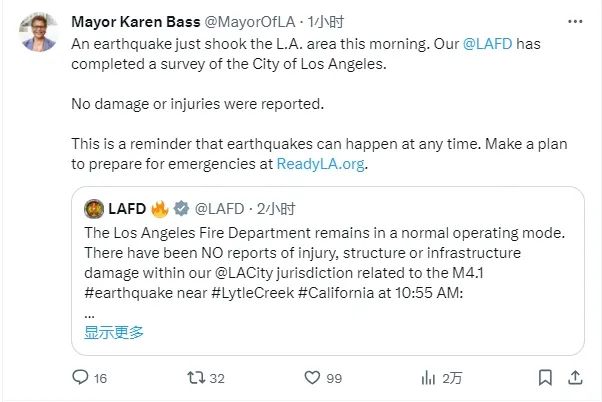Click the verified badge beside LAFD
The image size is (602, 402).
(181, 209)
